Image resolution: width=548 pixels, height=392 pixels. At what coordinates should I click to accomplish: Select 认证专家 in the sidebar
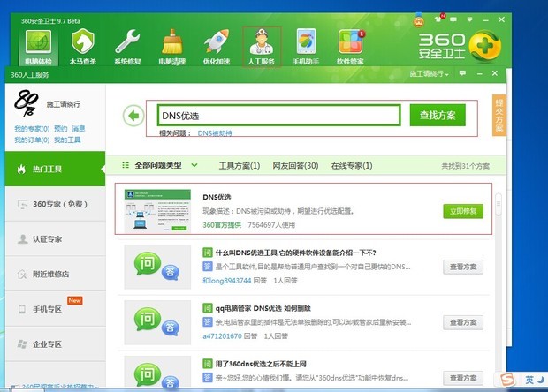point(55,238)
